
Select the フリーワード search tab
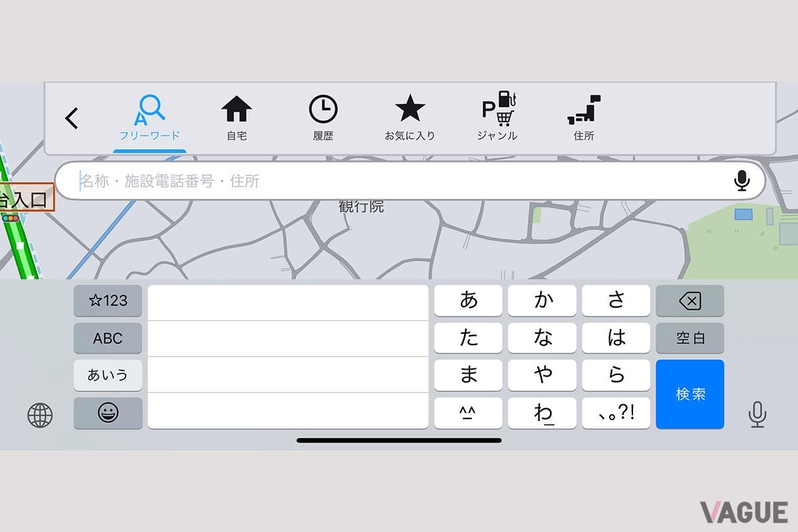coord(150,118)
